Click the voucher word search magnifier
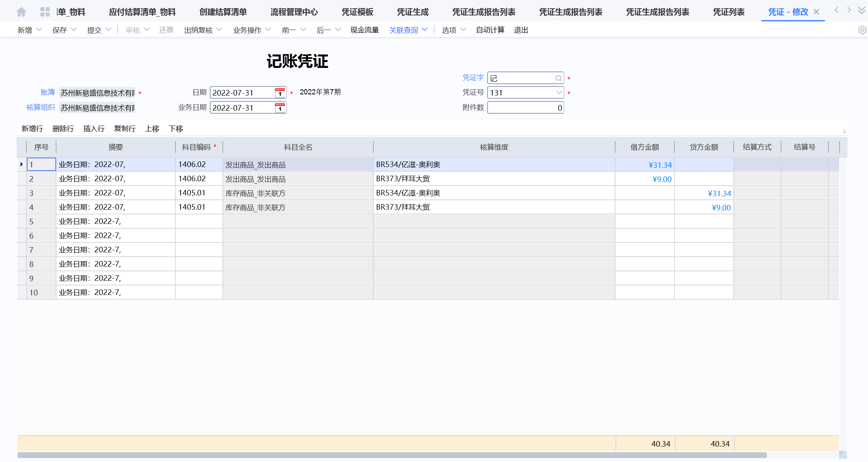 (558, 78)
